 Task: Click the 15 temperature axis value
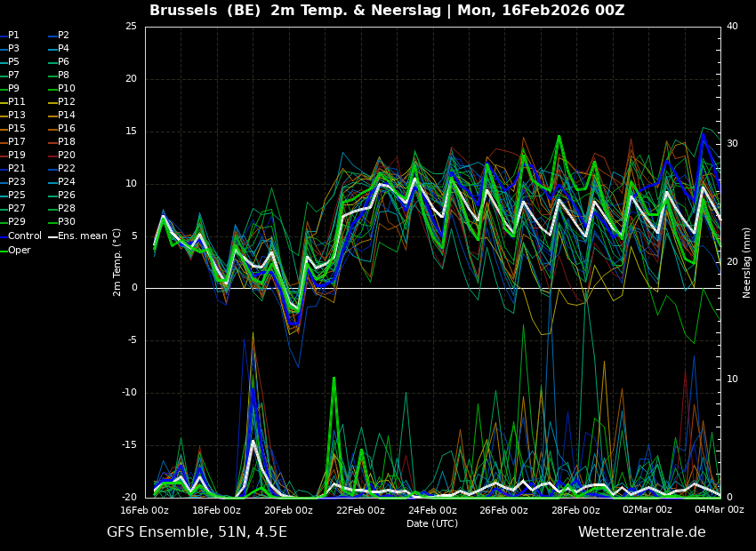[131, 131]
